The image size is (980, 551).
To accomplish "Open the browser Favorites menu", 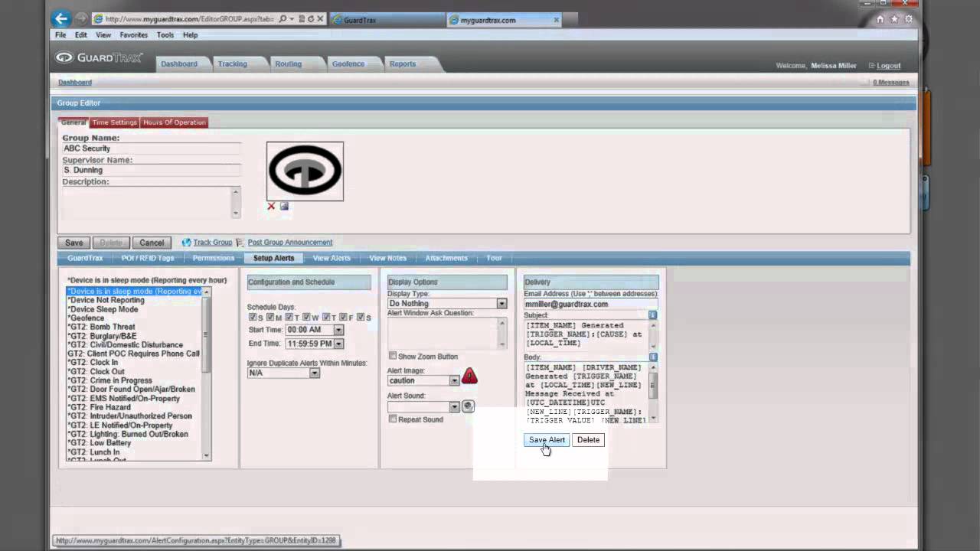I will 133,35.
